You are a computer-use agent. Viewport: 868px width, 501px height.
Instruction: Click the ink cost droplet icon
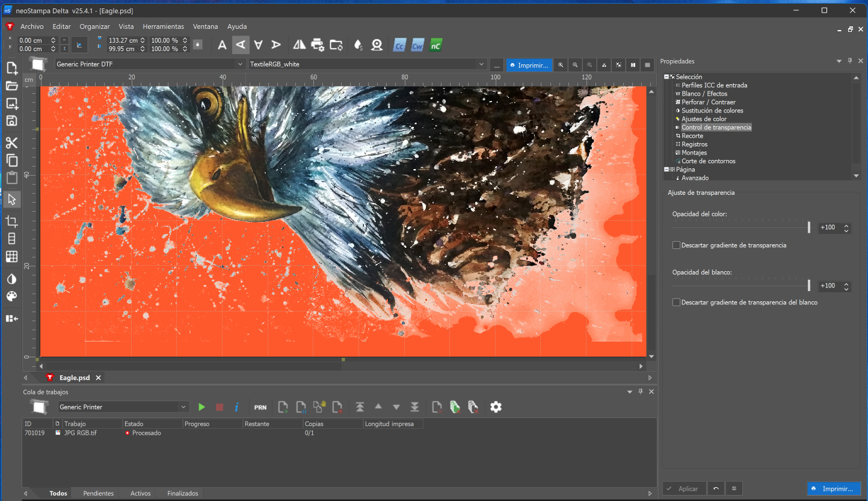coord(358,45)
